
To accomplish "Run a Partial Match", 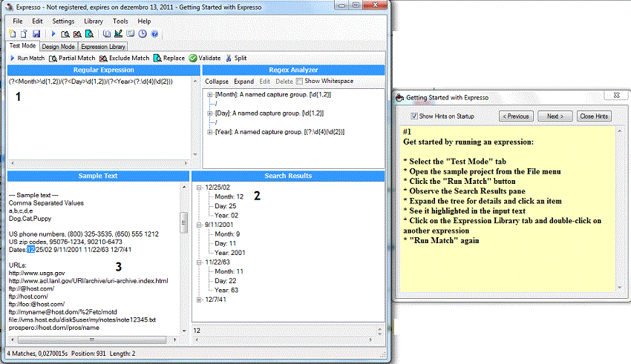I will point(72,58).
